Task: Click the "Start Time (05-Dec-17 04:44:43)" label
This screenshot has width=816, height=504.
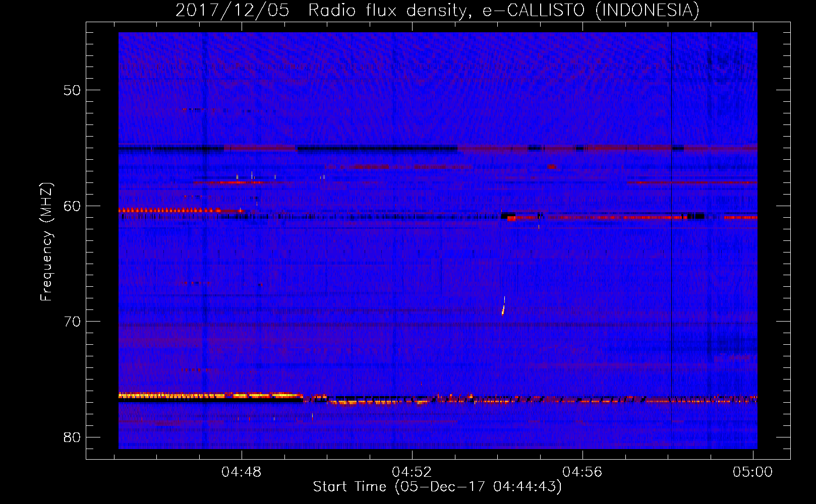Action: pos(437,487)
